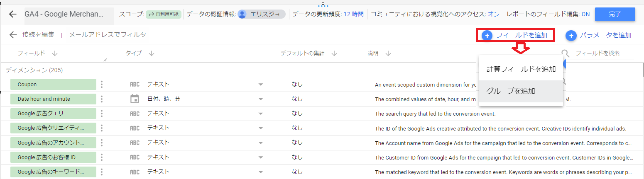The height and width of the screenshot is (179, 644).
Task: Click the search magnifier icon by フィールドを検索
Action: point(565,53)
